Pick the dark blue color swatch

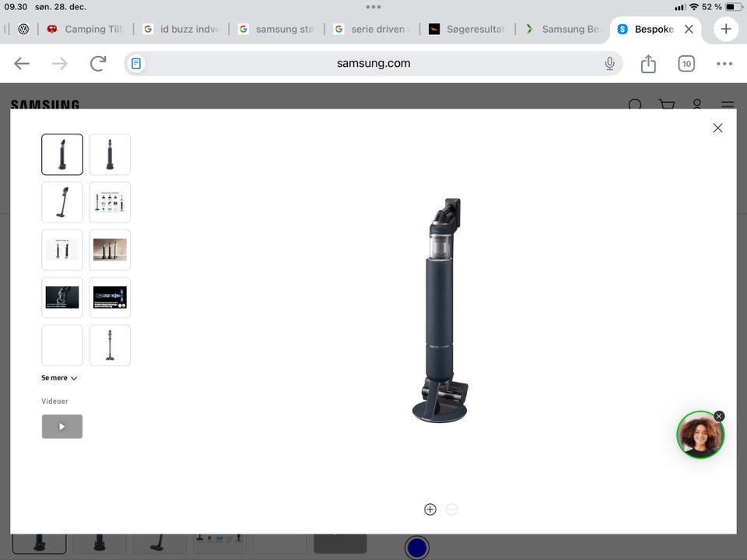(417, 547)
